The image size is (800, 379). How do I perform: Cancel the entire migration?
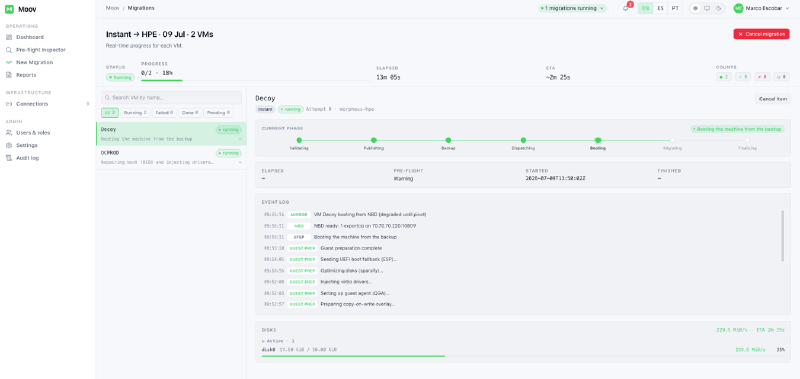pos(761,34)
